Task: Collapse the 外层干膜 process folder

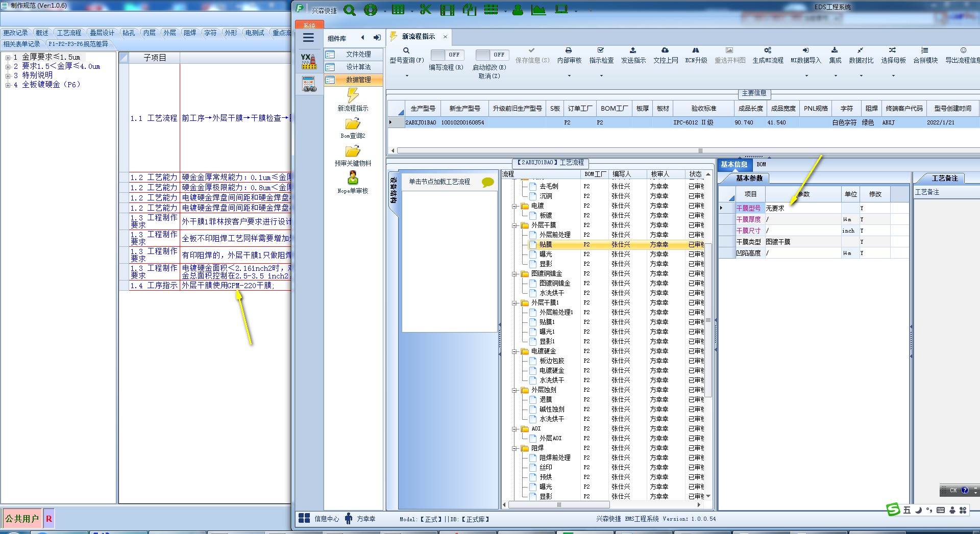Action: (x=515, y=225)
